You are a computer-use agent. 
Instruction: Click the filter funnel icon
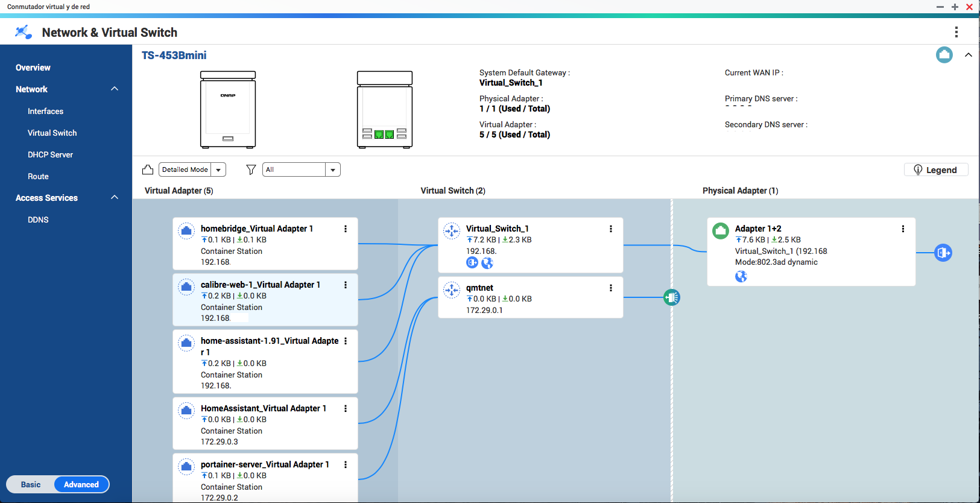click(251, 170)
